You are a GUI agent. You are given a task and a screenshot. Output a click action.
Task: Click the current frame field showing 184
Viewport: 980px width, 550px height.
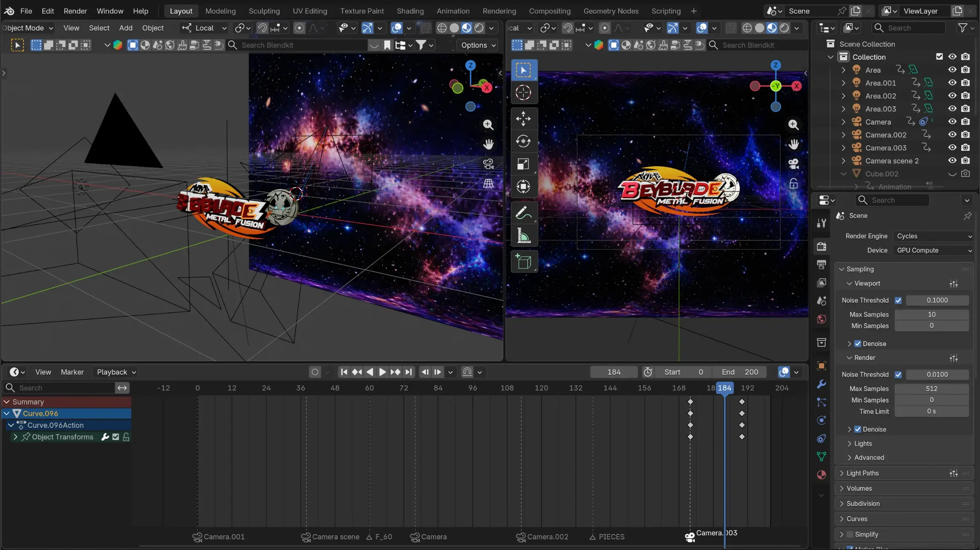coord(613,372)
